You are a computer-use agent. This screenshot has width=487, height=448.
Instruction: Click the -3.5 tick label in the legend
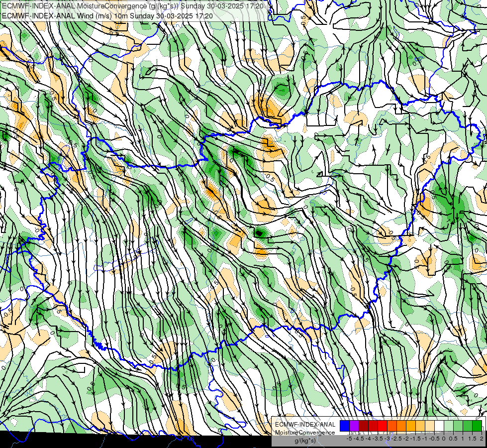tap(378, 439)
